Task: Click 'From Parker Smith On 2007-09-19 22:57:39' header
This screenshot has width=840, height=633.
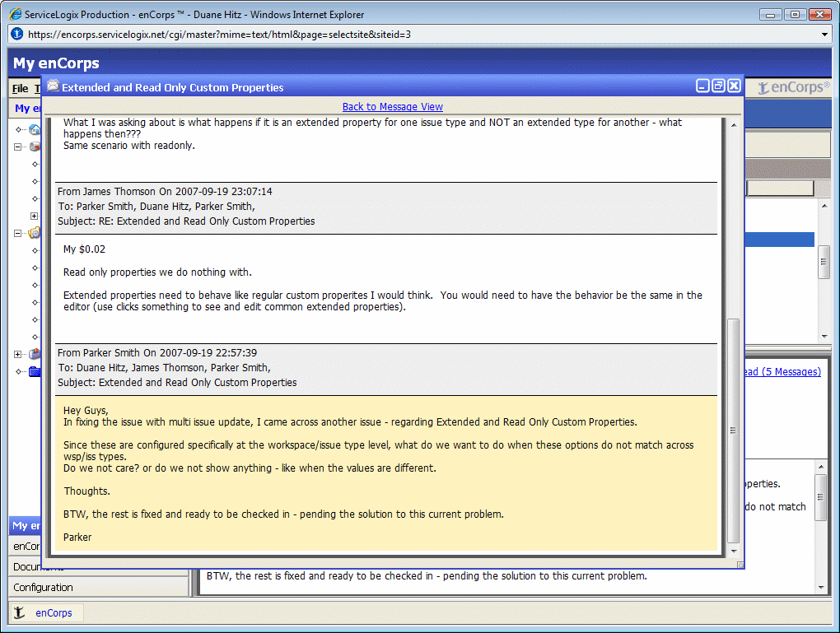Action: pos(157,353)
